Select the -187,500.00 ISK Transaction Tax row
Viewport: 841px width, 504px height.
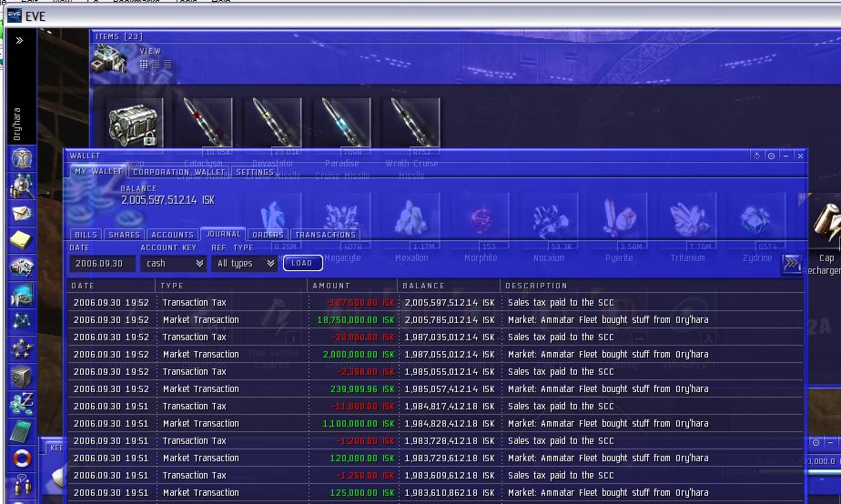click(435, 302)
